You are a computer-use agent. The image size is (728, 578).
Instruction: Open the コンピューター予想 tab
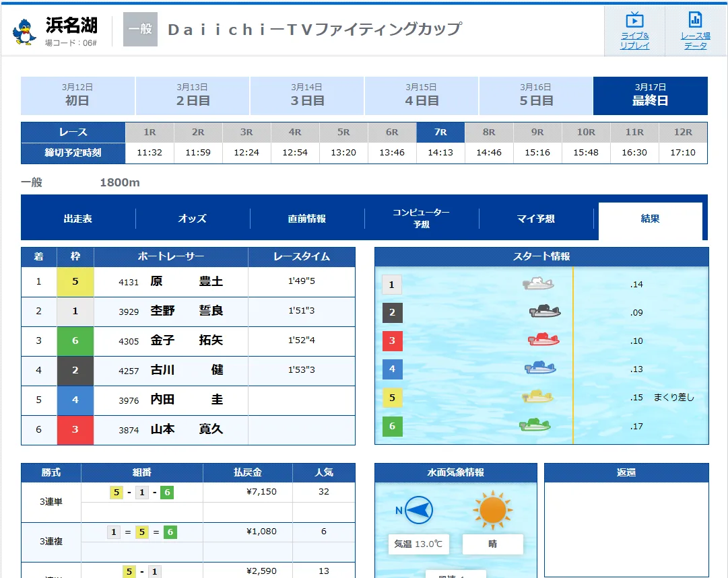tap(422, 218)
